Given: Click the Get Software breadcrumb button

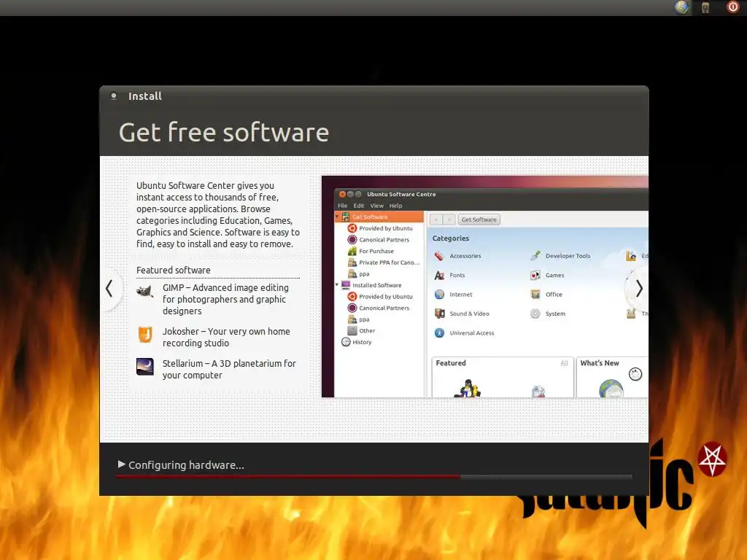Looking at the screenshot, I should pos(479,219).
